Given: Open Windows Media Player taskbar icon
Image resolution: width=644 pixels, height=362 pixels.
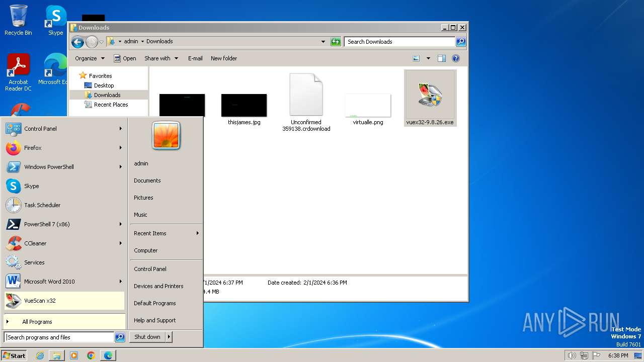Looking at the screenshot, I should [x=74, y=355].
